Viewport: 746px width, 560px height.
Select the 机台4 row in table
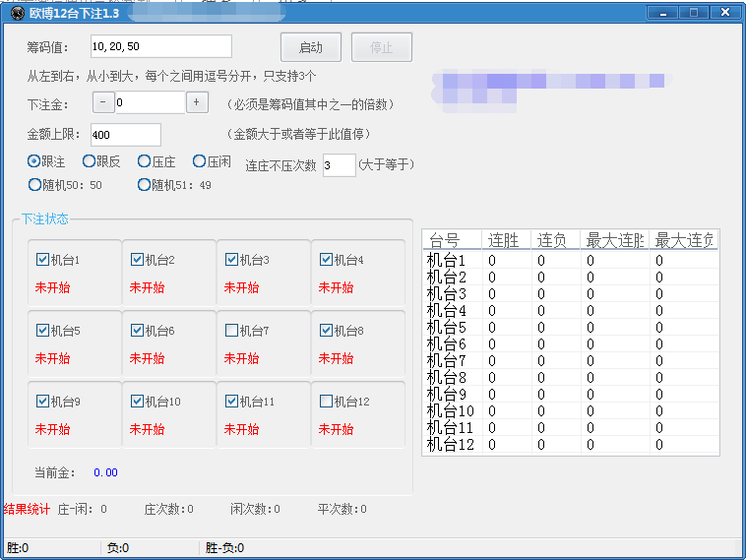pyautogui.click(x=571, y=310)
